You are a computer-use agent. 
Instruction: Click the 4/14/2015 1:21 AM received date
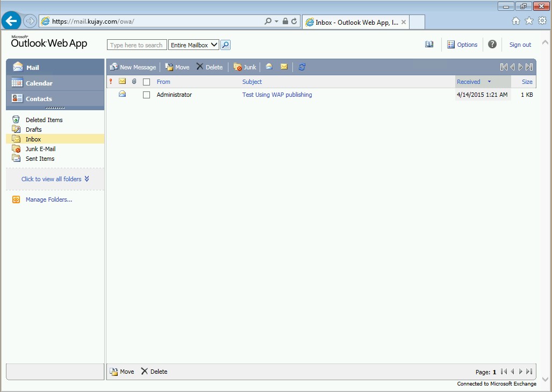(x=482, y=95)
